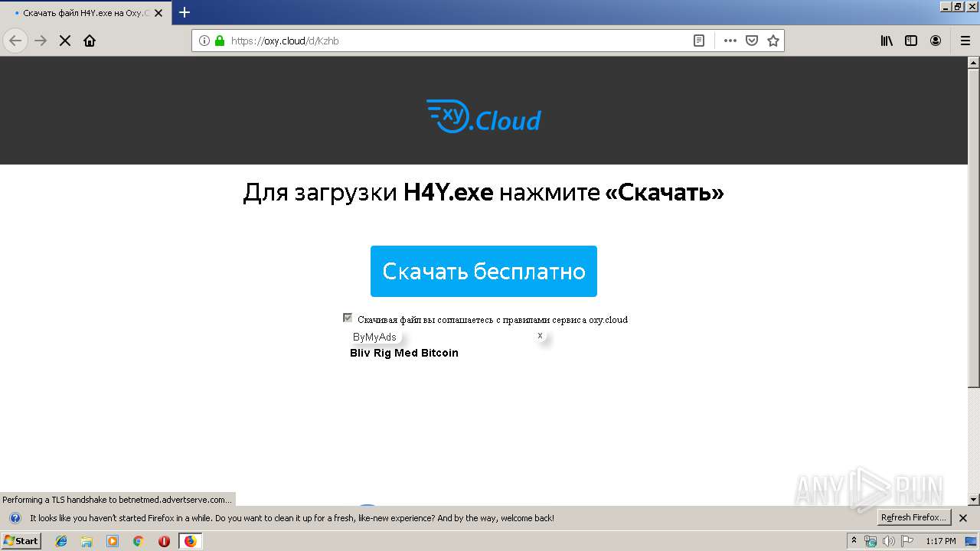This screenshot has width=980, height=551.
Task: Open the Firefox hamburger menu
Action: pos(965,41)
